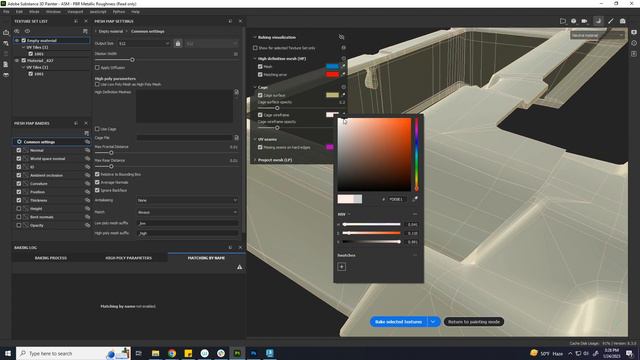Click the reset icon beside Dilation Width
Viewport: 640px width, 360px height.
coord(236,54)
